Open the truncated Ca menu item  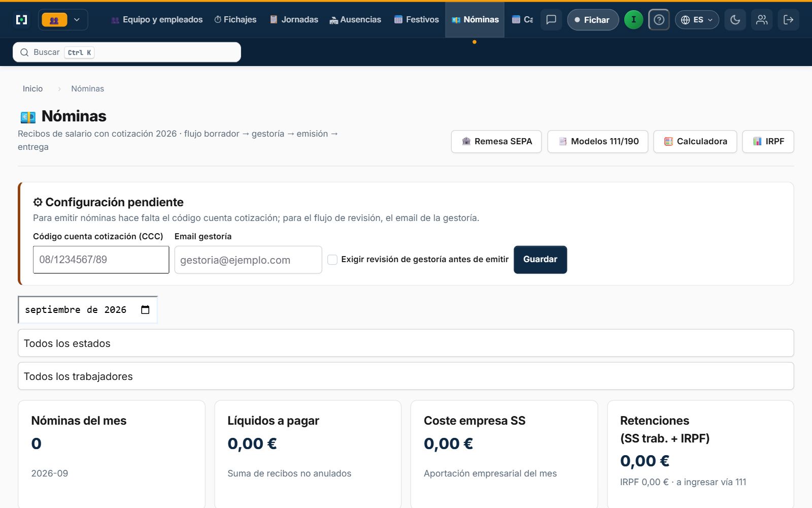[522, 20]
